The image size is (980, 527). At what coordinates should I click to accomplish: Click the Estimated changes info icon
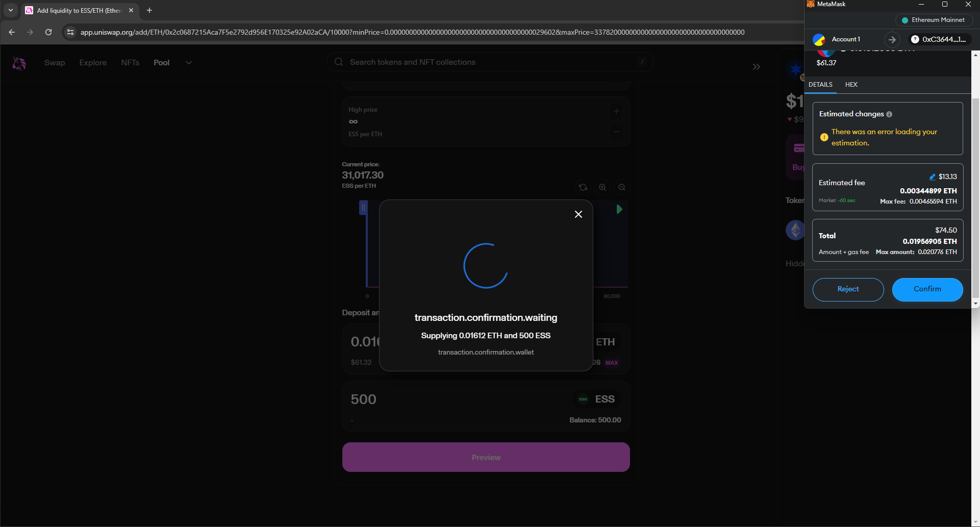pos(889,114)
